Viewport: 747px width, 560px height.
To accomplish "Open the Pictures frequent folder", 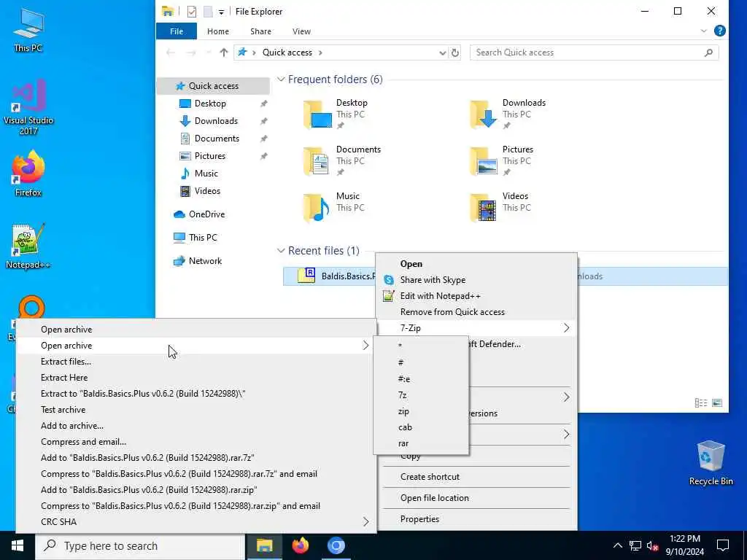I will pos(501,160).
